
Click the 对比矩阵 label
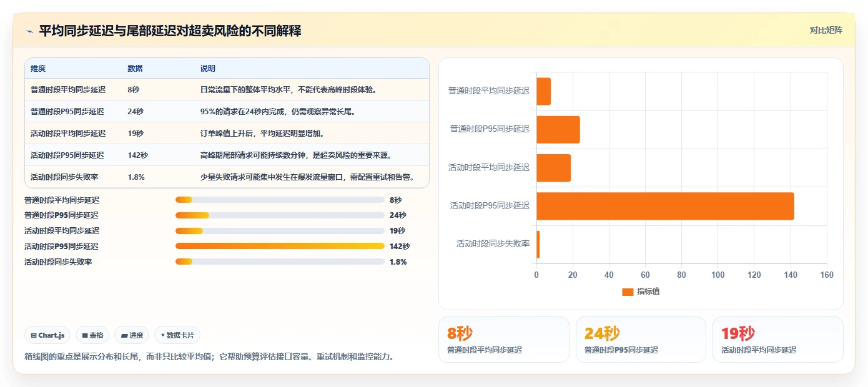coord(826,30)
